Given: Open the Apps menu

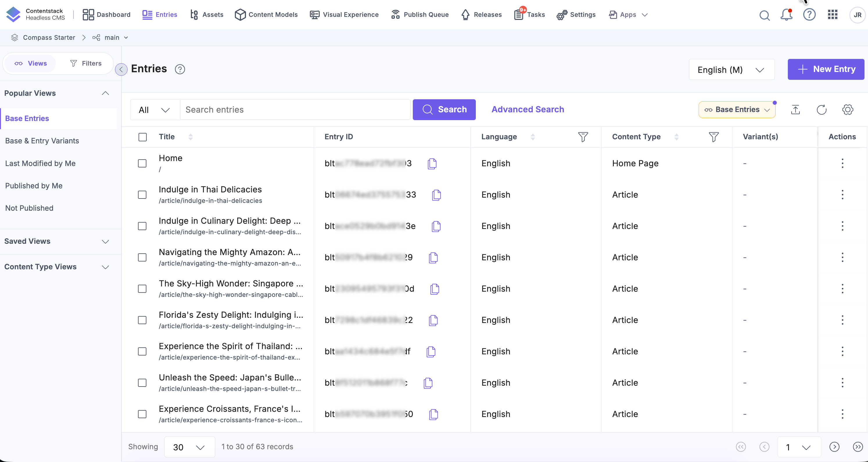Looking at the screenshot, I should click(627, 15).
